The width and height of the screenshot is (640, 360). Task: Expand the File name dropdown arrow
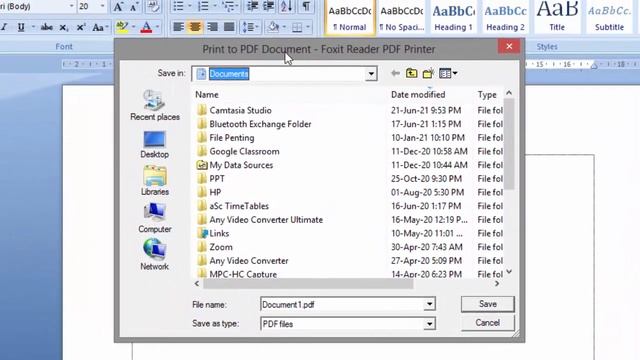[429, 304]
